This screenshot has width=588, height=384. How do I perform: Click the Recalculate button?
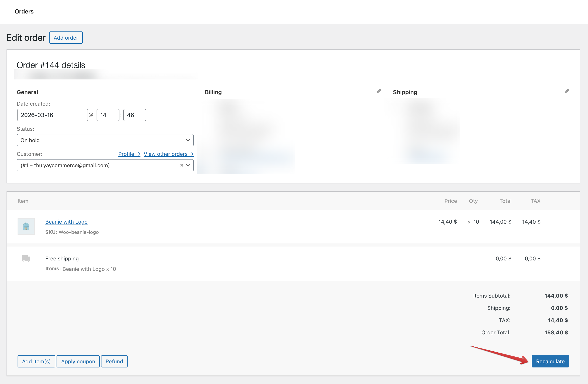[x=550, y=361]
